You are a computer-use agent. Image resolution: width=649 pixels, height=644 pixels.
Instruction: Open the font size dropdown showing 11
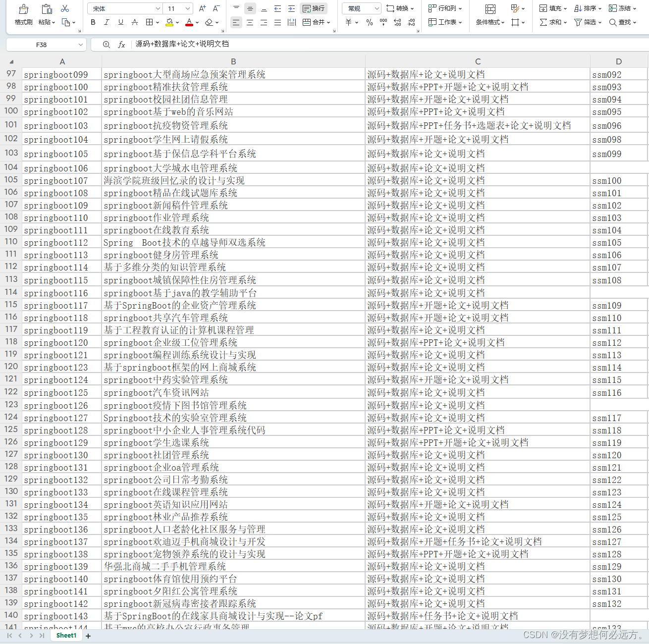click(188, 8)
